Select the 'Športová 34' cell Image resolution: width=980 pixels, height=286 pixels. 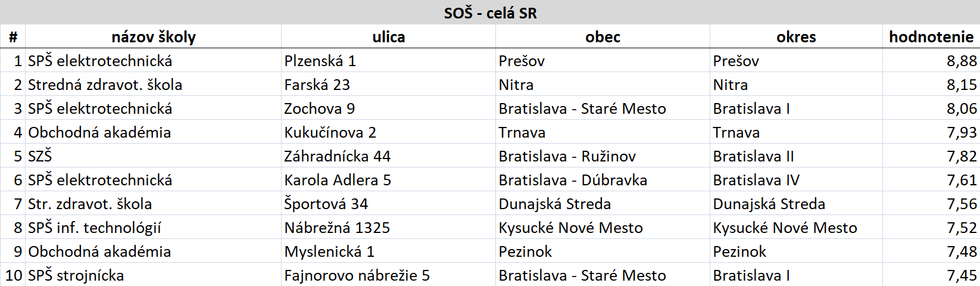click(388, 203)
